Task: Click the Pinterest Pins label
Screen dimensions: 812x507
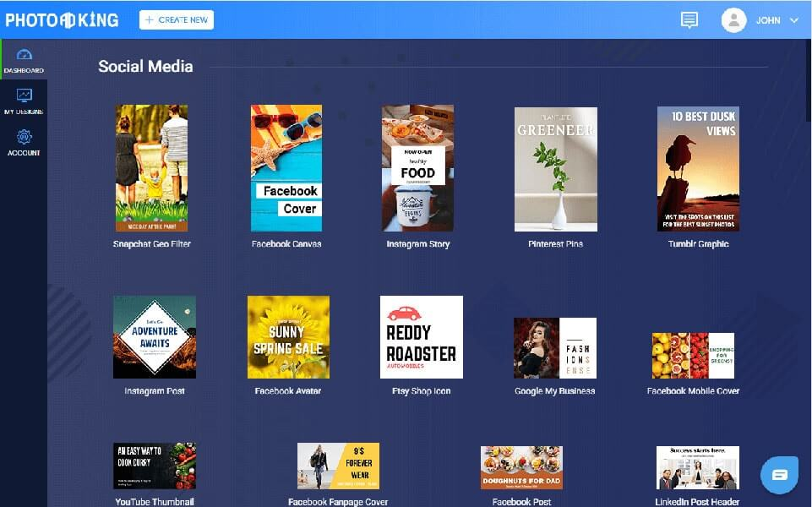Action: (556, 244)
